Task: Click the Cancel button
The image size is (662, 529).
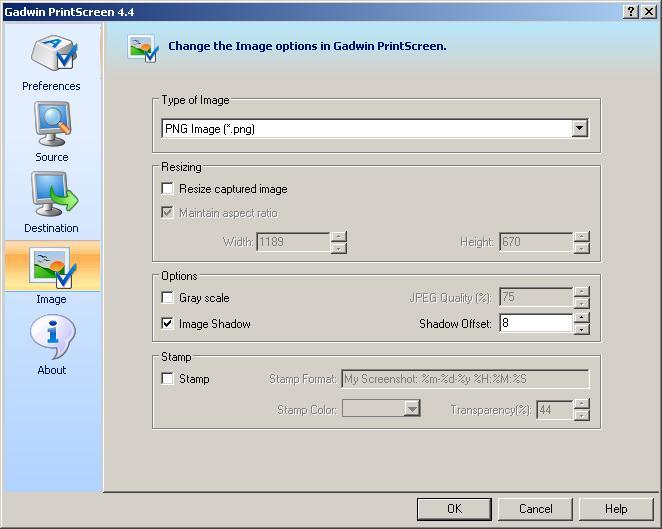Action: 535,509
